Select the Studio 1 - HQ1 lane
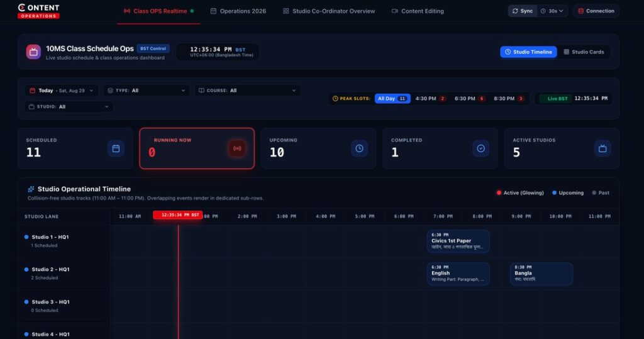644x339 pixels. tap(64, 242)
